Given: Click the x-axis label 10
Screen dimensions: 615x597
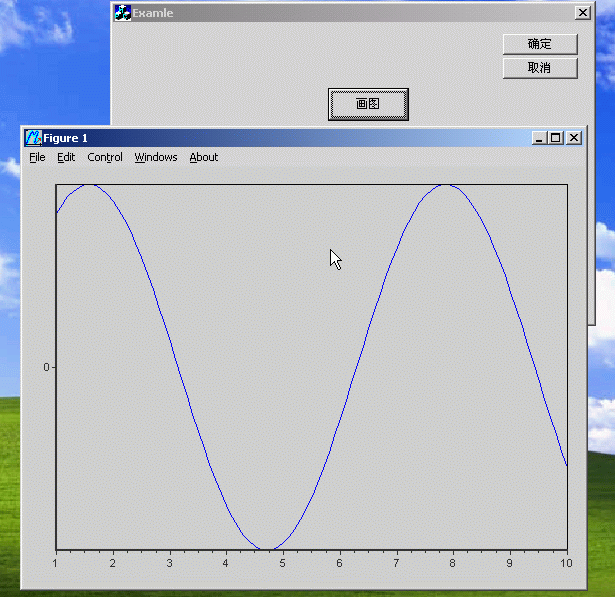Looking at the screenshot, I should 566,564.
